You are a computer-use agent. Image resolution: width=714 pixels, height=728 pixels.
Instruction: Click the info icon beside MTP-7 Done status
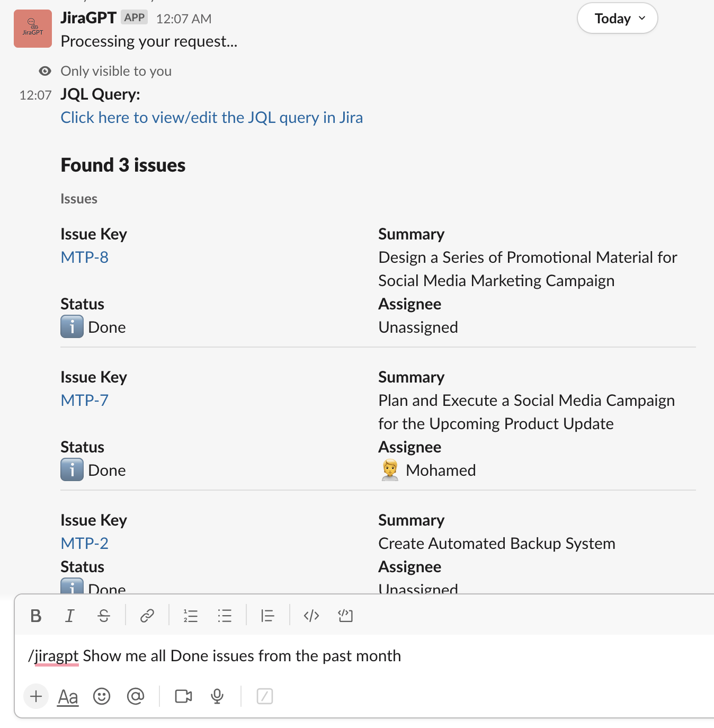coord(72,470)
